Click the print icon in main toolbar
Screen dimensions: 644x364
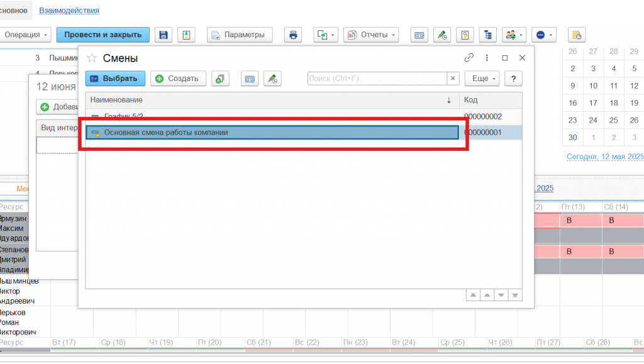point(292,35)
